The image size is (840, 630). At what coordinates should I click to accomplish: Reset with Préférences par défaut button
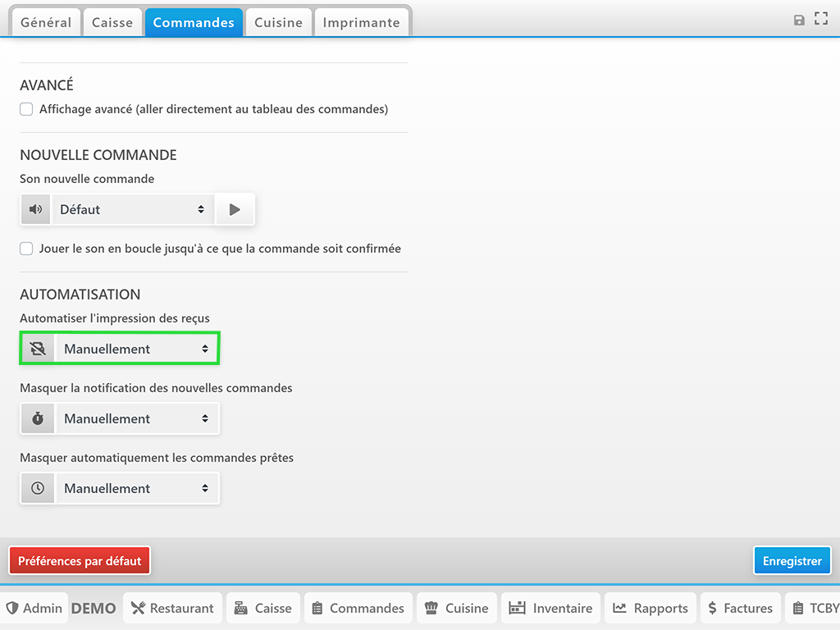(80, 561)
